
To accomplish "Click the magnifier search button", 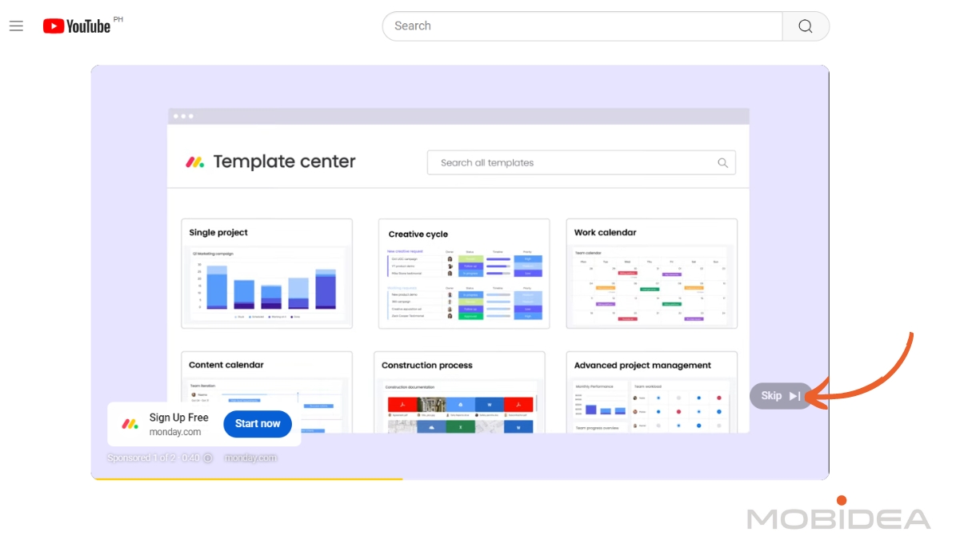I will pyautogui.click(x=806, y=26).
